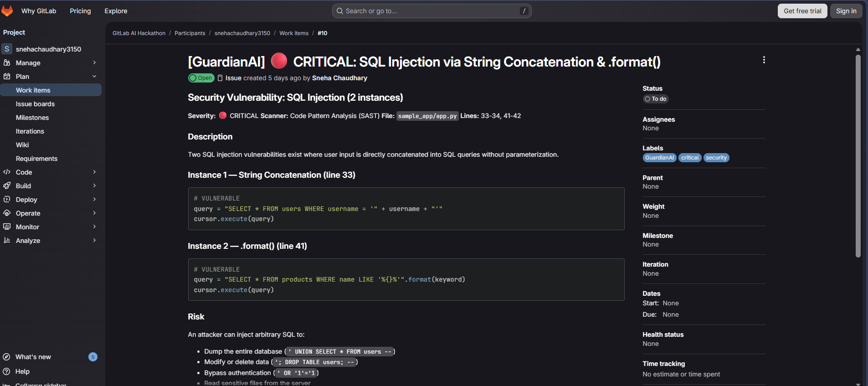Viewport: 868px width, 386px height.
Task: Open Wiki in the sidebar
Action: tap(51, 145)
